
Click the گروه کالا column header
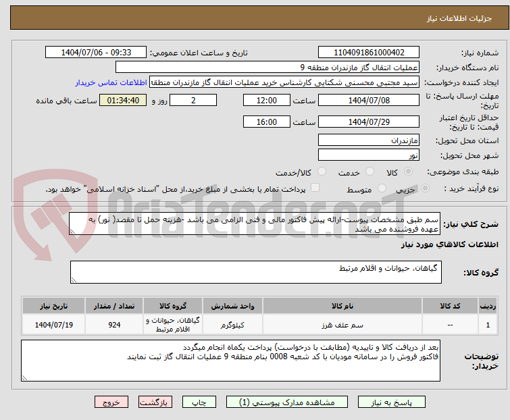173,306
